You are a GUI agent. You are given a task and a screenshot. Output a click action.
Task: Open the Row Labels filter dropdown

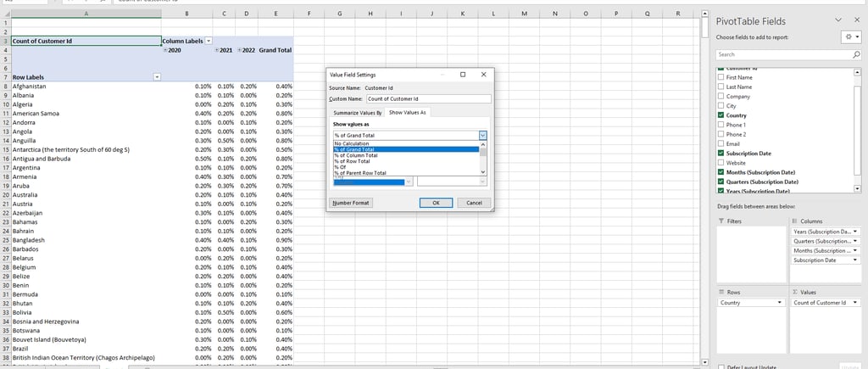(157, 77)
